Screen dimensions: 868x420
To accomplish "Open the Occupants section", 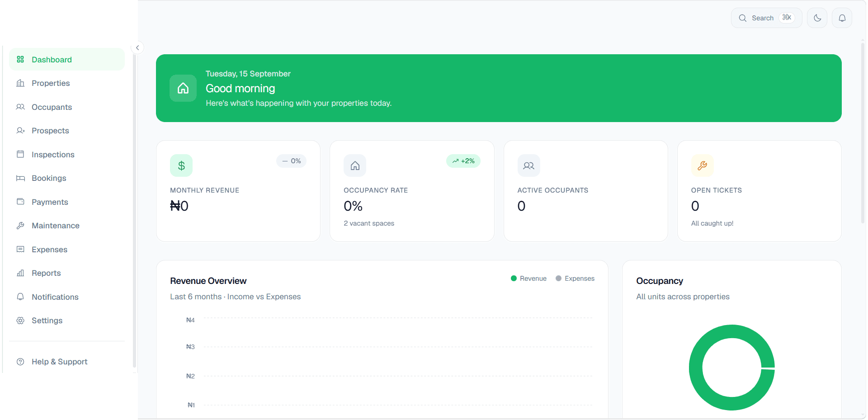I will pyautogui.click(x=67, y=107).
